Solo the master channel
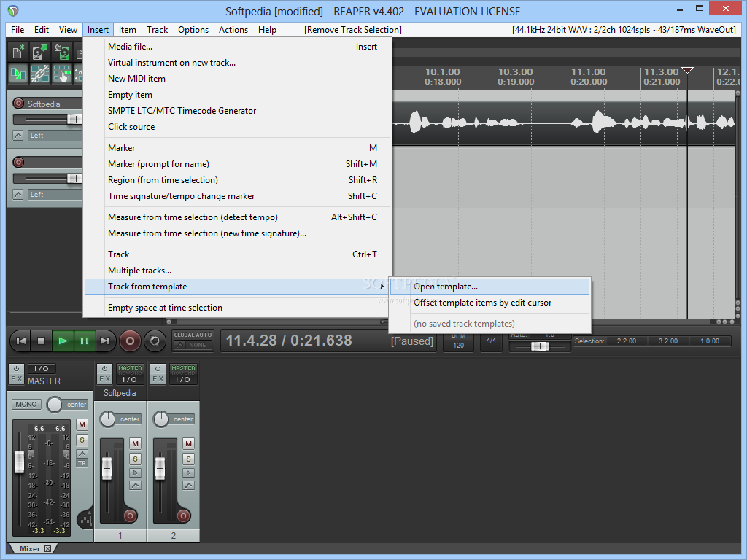The image size is (747, 560). tap(82, 440)
